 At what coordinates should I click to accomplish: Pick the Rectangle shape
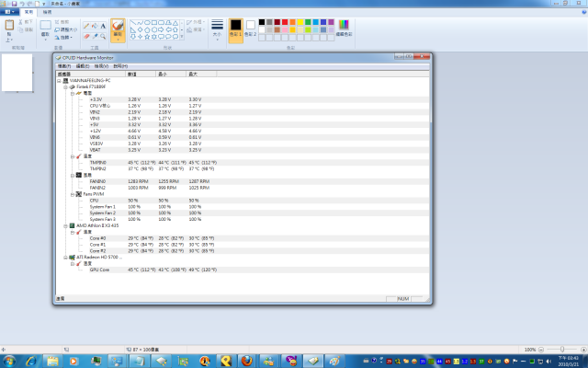click(x=154, y=22)
